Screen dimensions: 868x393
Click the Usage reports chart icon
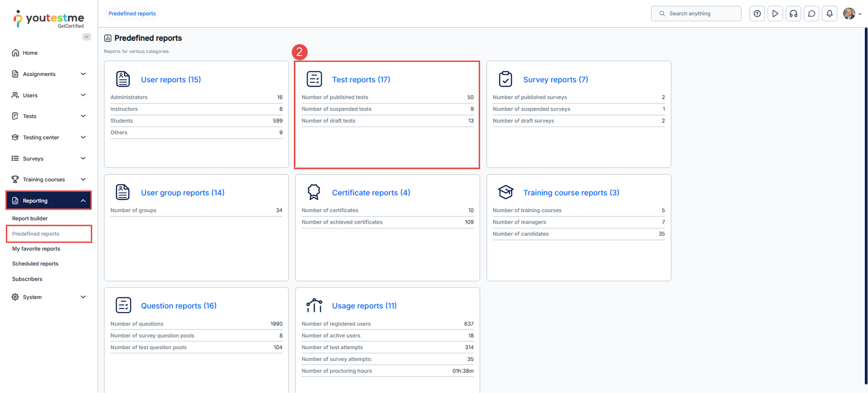[x=314, y=306]
